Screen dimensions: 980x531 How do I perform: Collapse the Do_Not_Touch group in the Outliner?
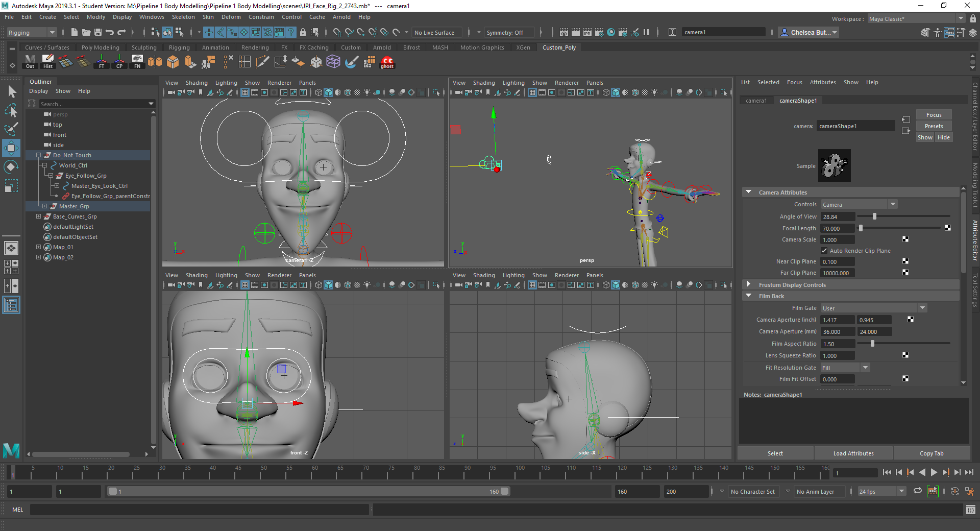pos(39,155)
